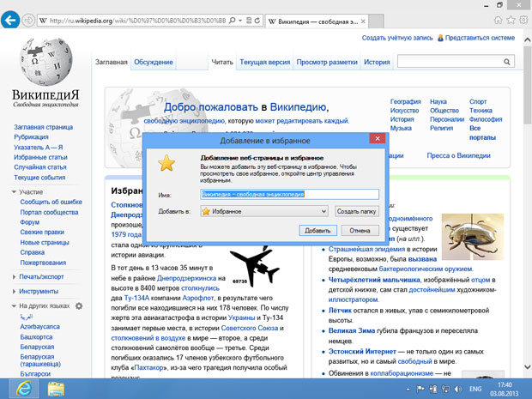This screenshot has width=532, height=399.
Task: Collapse На других языках section
Action: [x=14, y=306]
